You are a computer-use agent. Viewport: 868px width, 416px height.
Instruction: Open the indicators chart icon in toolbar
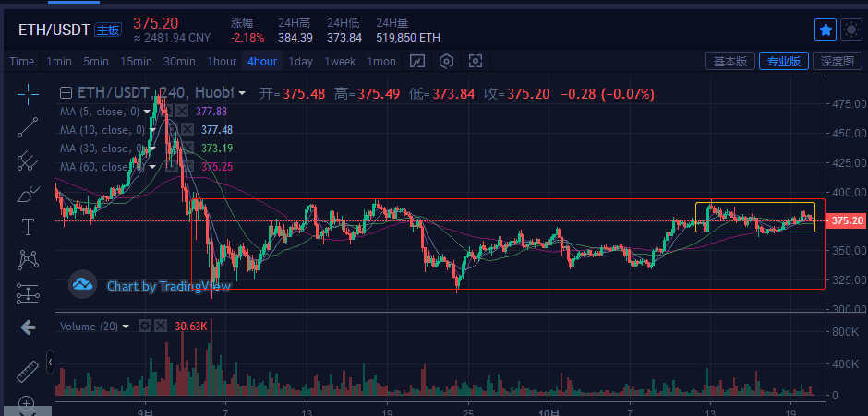[416, 62]
